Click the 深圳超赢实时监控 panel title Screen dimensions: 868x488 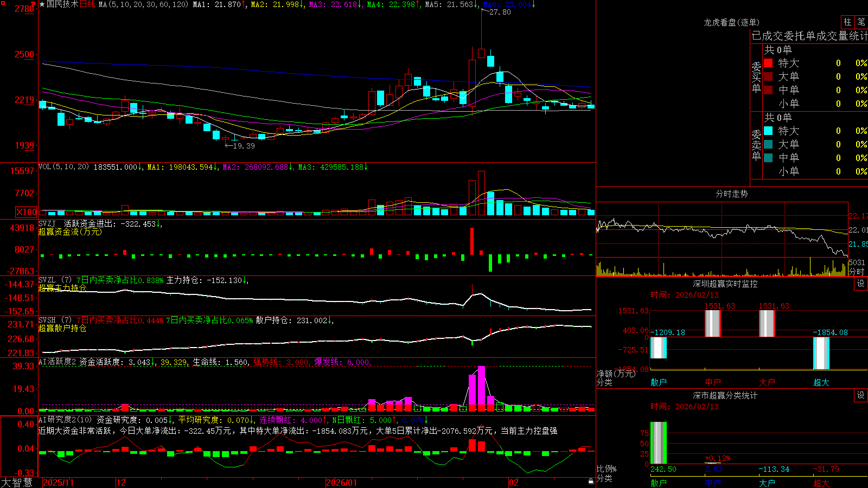pyautogui.click(x=725, y=284)
